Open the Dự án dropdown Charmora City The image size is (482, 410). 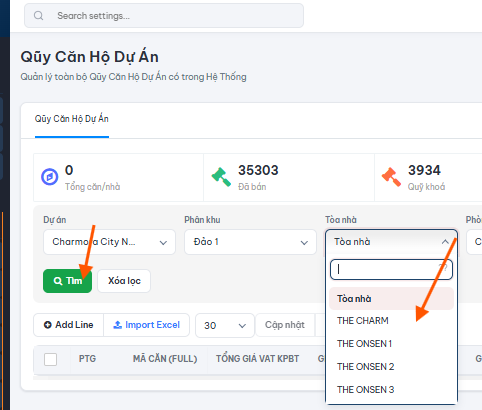109,242
